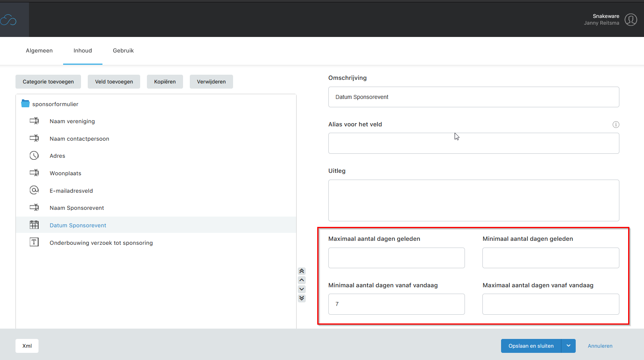Select the E-mailadresveld row
The width and height of the screenshot is (644, 360).
coord(156,190)
